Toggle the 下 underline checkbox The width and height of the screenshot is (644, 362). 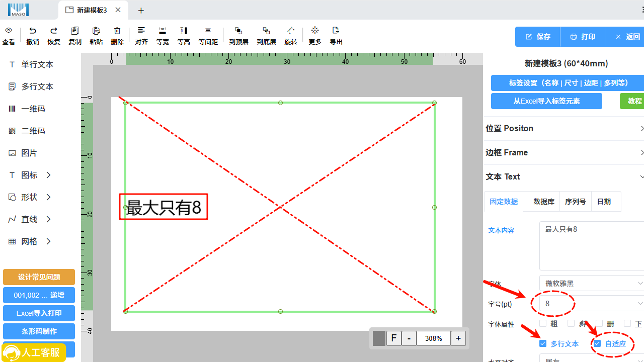tap(627, 323)
